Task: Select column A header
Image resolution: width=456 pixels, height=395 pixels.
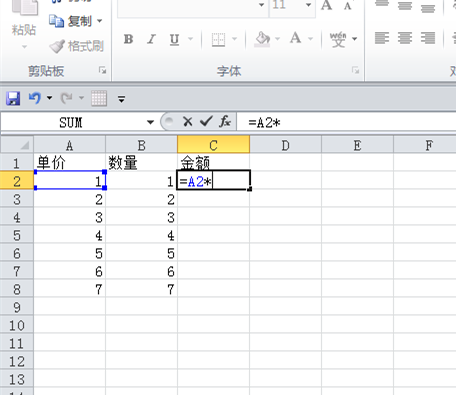Action: pyautogui.click(x=69, y=145)
